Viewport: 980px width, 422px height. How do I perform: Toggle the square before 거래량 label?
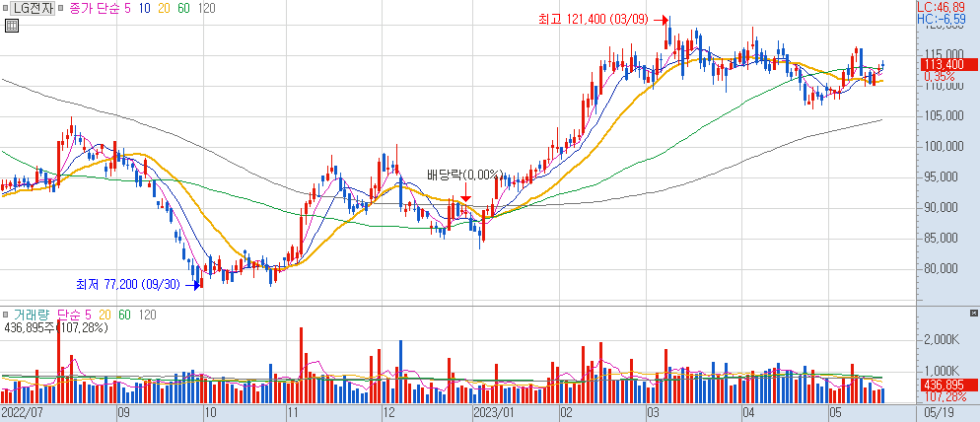6,314
